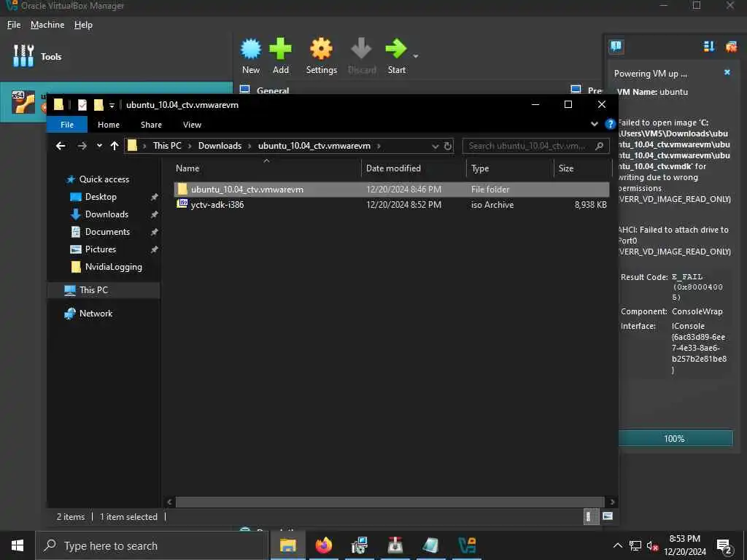Click the delete finished notifications icon
Screen dimensions: 747x560
coord(731,46)
